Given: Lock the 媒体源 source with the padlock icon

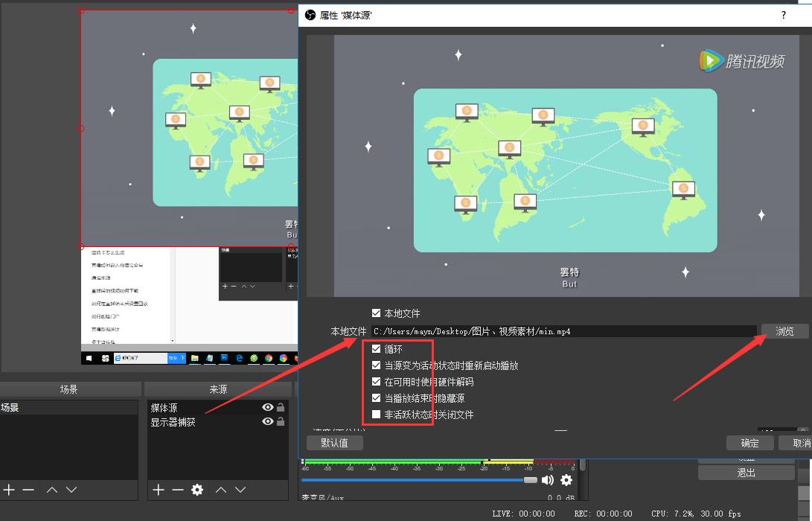Looking at the screenshot, I should pos(280,407).
